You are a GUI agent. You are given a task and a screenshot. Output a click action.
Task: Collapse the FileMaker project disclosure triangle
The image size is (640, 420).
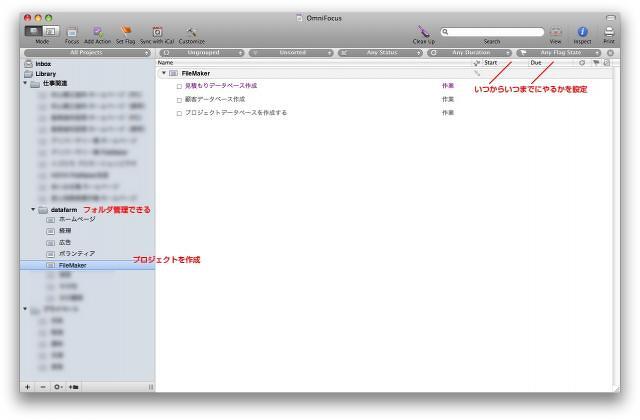pyautogui.click(x=164, y=73)
